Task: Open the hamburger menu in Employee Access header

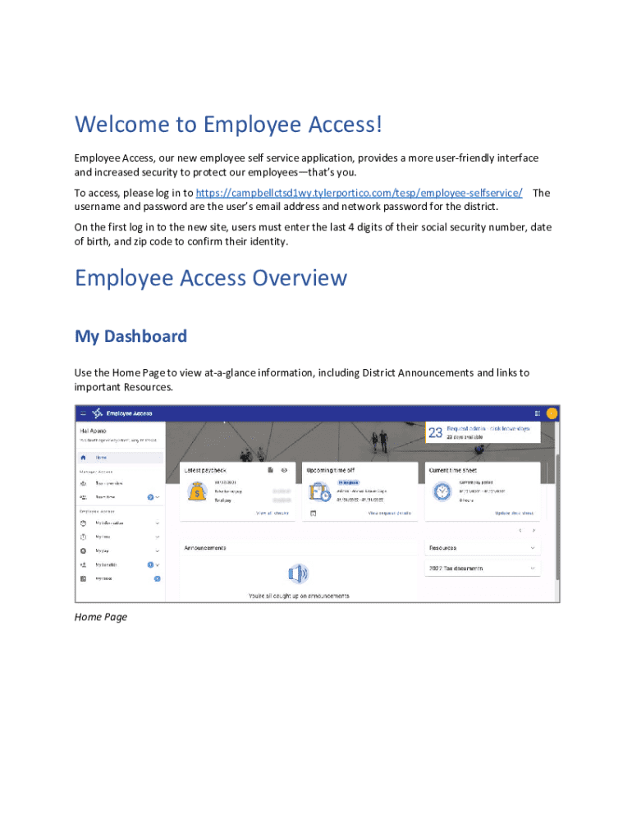Action: pyautogui.click(x=83, y=413)
